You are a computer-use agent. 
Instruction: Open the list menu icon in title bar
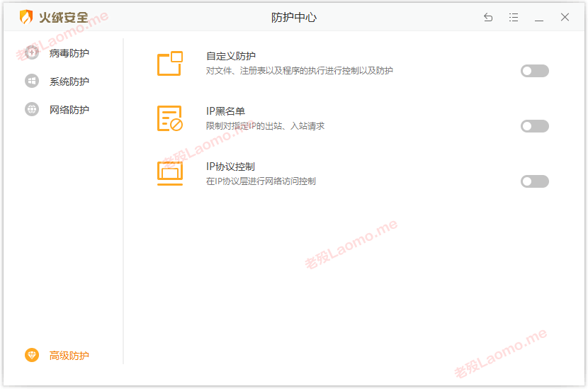pyautogui.click(x=514, y=17)
